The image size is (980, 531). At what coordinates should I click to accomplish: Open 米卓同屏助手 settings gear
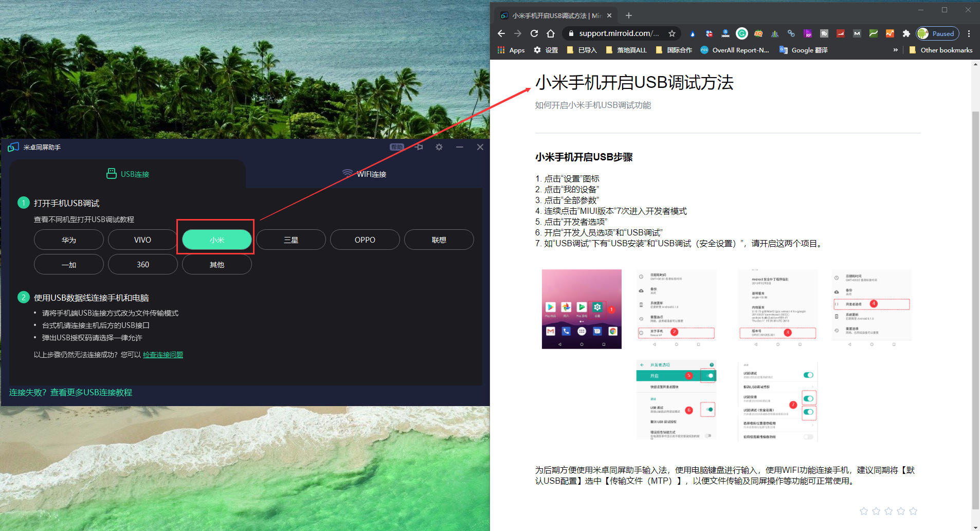click(x=439, y=147)
